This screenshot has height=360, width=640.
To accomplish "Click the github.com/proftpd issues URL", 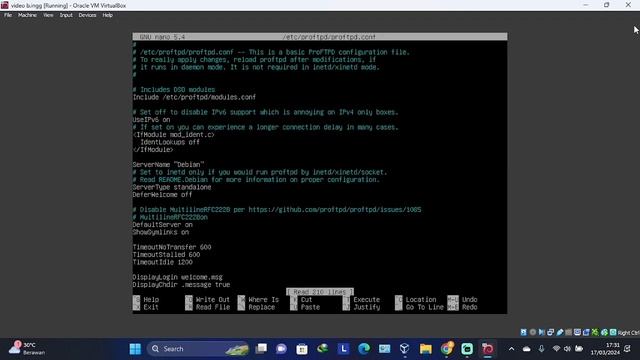I will tap(335, 209).
